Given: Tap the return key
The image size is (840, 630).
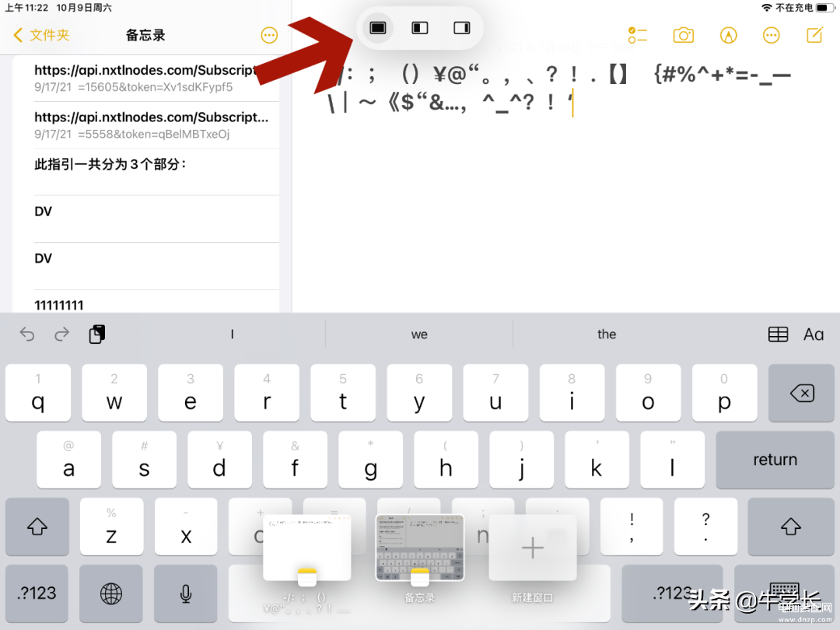Looking at the screenshot, I should coord(775,460).
